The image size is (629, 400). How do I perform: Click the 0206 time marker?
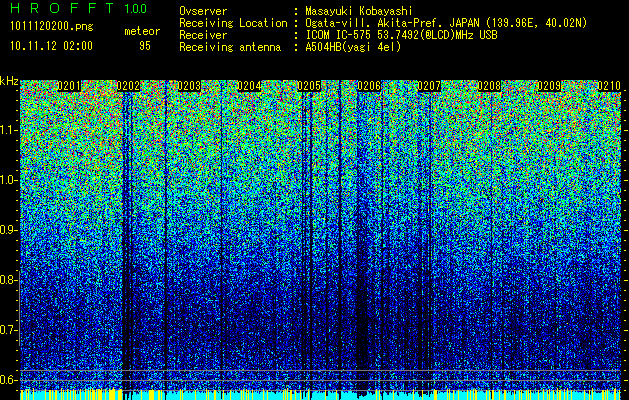369,86
